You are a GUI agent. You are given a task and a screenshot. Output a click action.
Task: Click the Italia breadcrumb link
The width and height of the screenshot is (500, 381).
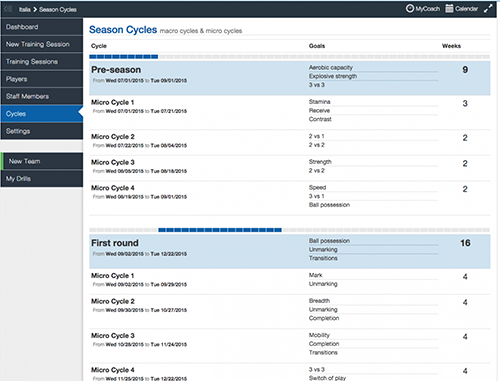point(25,9)
